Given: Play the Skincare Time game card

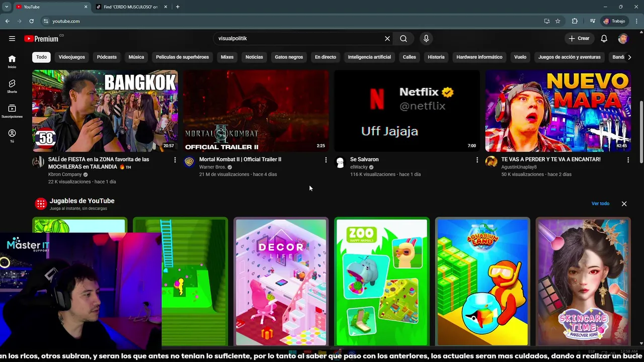Looking at the screenshot, I should coord(583,282).
